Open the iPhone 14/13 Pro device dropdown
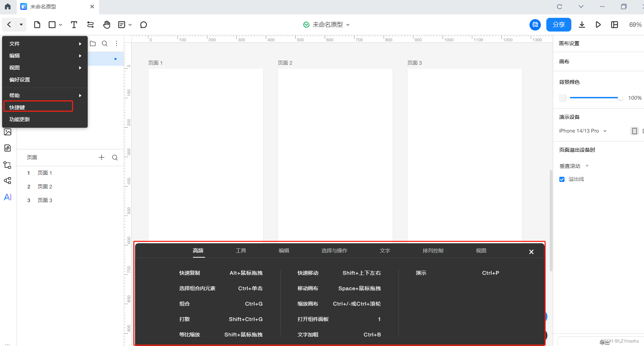Viewport: 644px width, 346px height. pos(583,131)
